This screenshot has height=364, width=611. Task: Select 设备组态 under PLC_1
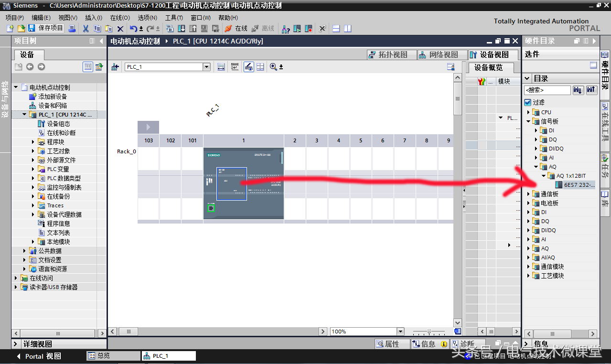click(x=54, y=124)
